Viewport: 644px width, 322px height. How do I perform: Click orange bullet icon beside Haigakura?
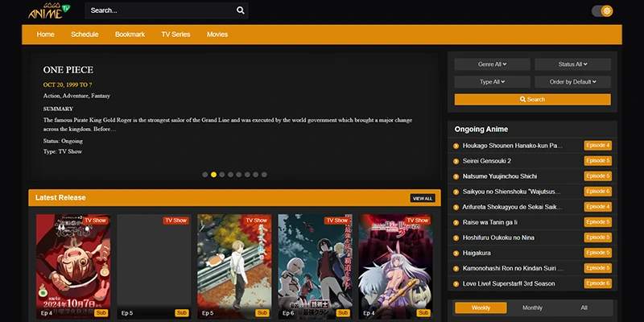pyautogui.click(x=456, y=253)
